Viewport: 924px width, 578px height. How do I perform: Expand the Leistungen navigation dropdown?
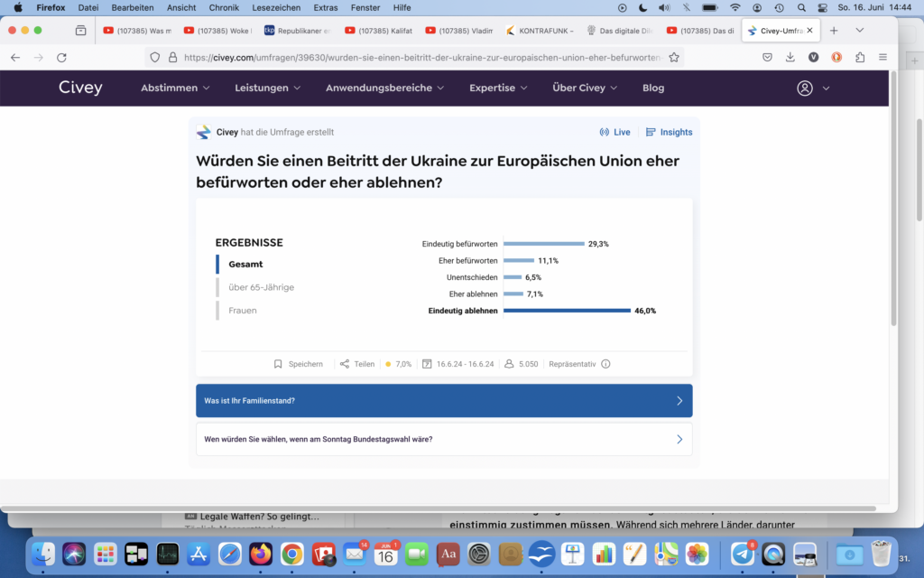click(268, 89)
